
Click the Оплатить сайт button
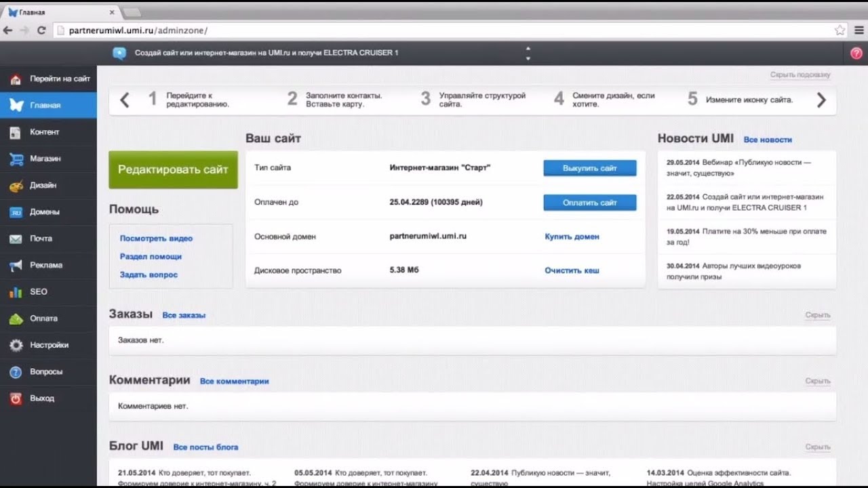590,203
